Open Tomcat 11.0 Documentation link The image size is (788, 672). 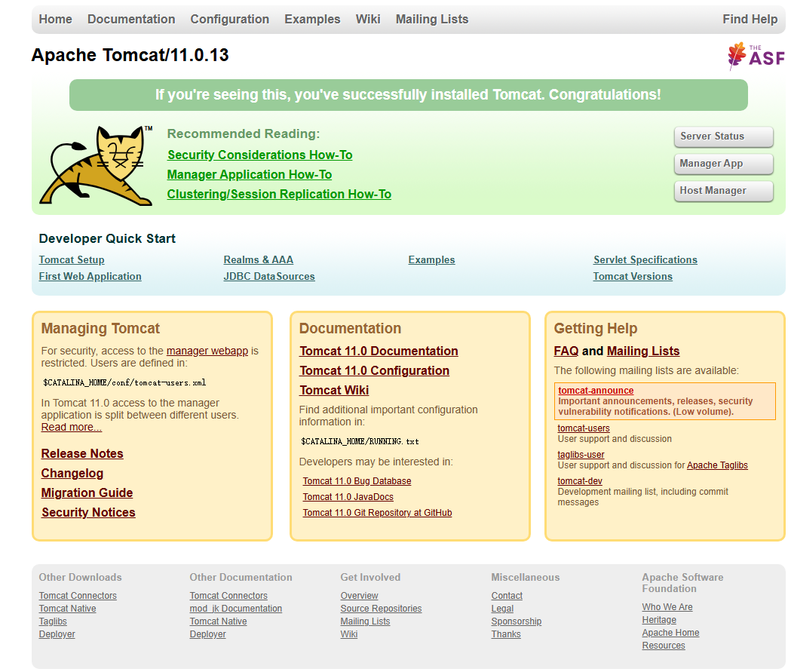pos(379,351)
